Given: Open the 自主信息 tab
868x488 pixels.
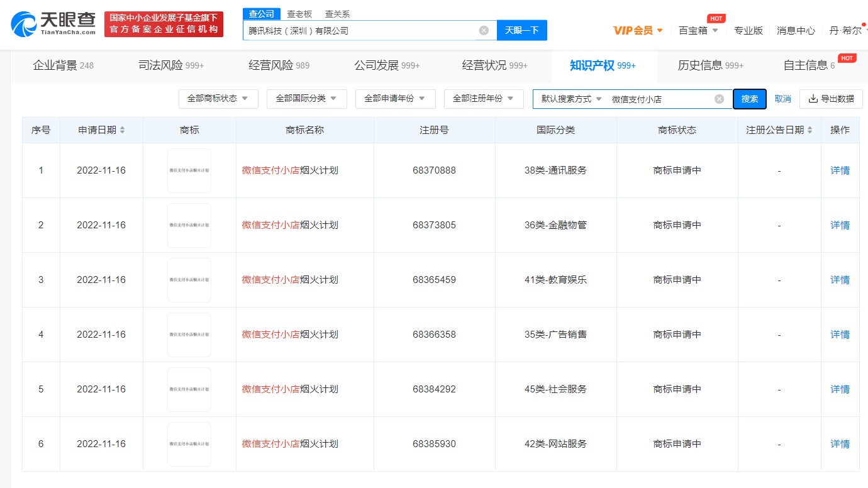Looking at the screenshot, I should click(809, 65).
